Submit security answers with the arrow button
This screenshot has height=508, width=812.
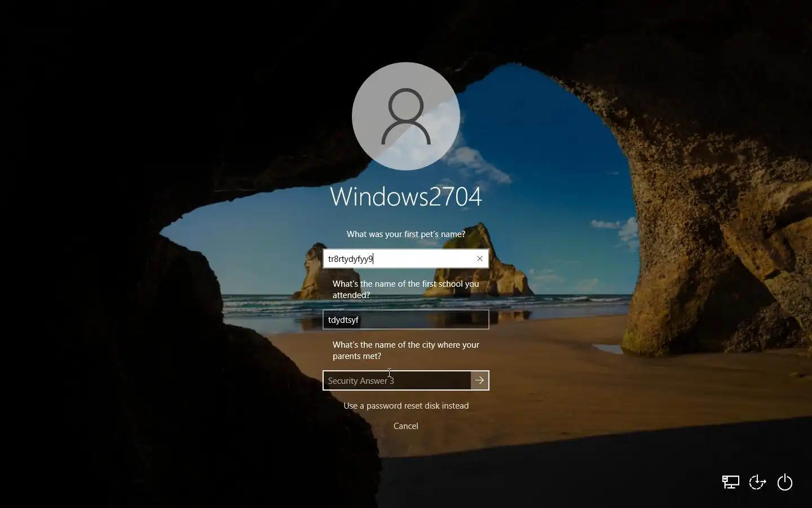pos(479,380)
